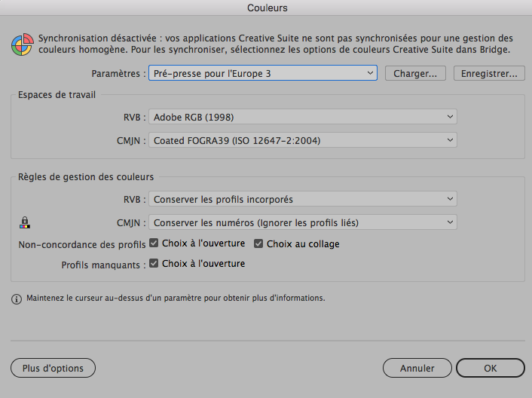Screen dimensions: 532x398
Task: Open the RVB policy dropdown Conserver les profils incorporés
Action: tap(303, 199)
